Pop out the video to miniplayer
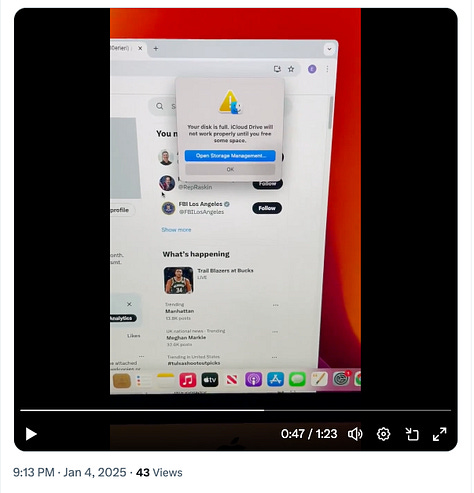 412,434
